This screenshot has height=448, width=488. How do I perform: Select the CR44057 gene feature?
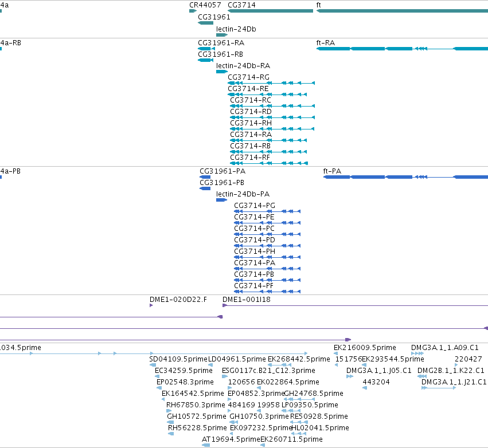(193, 11)
